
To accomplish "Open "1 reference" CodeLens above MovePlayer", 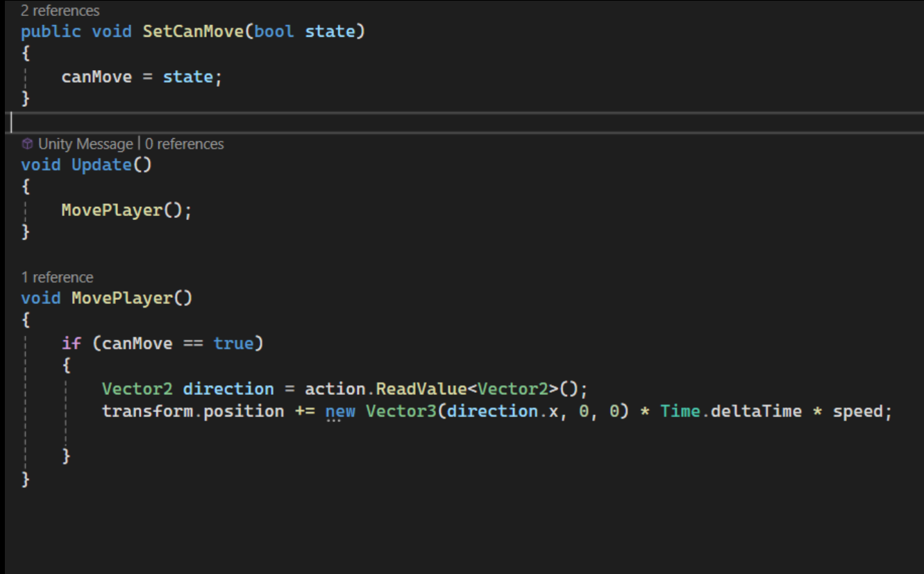I will [57, 278].
